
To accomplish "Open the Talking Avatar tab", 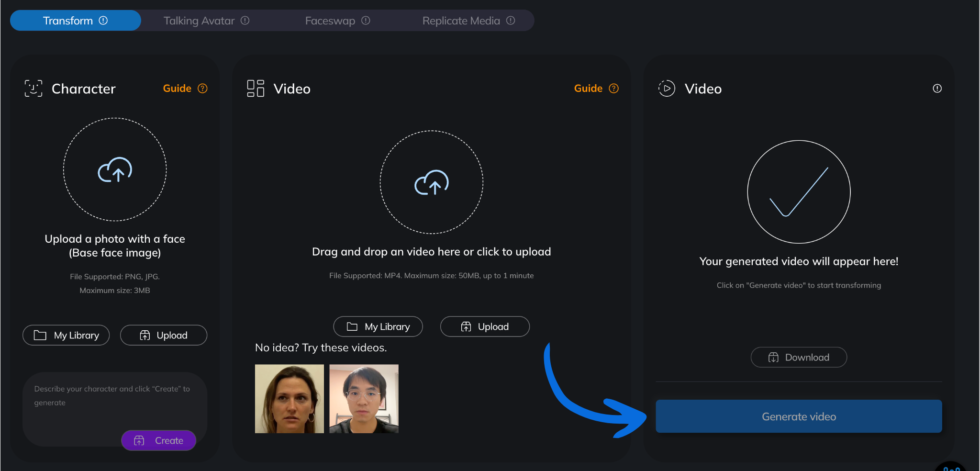I will tap(206, 21).
